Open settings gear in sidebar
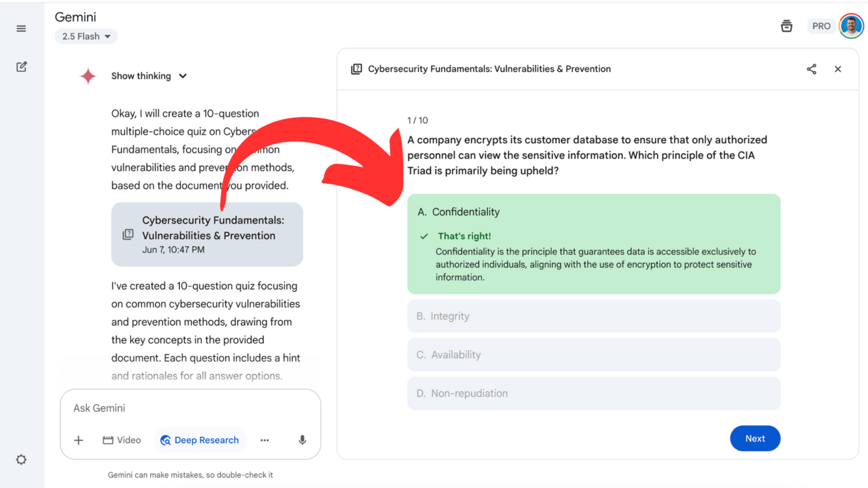 (21, 460)
